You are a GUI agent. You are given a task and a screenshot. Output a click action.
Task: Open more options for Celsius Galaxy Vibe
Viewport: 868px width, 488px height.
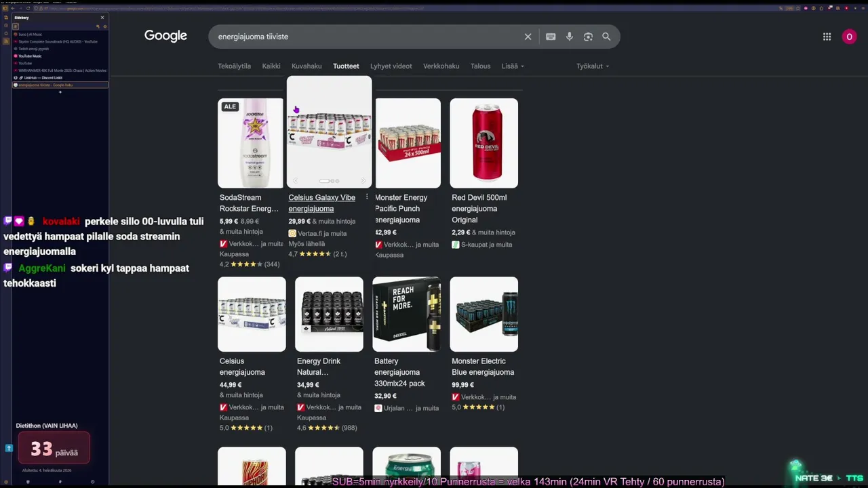point(367,197)
